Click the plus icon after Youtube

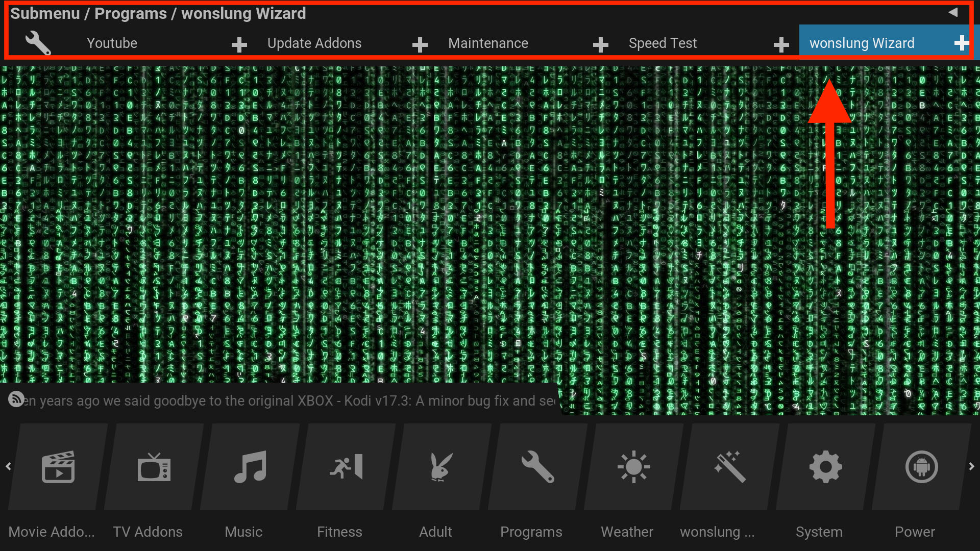click(x=239, y=45)
